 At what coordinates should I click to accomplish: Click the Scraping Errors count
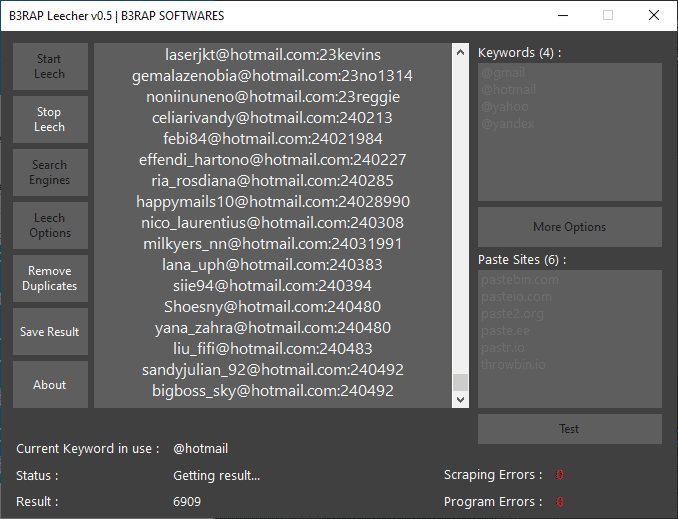click(x=560, y=475)
